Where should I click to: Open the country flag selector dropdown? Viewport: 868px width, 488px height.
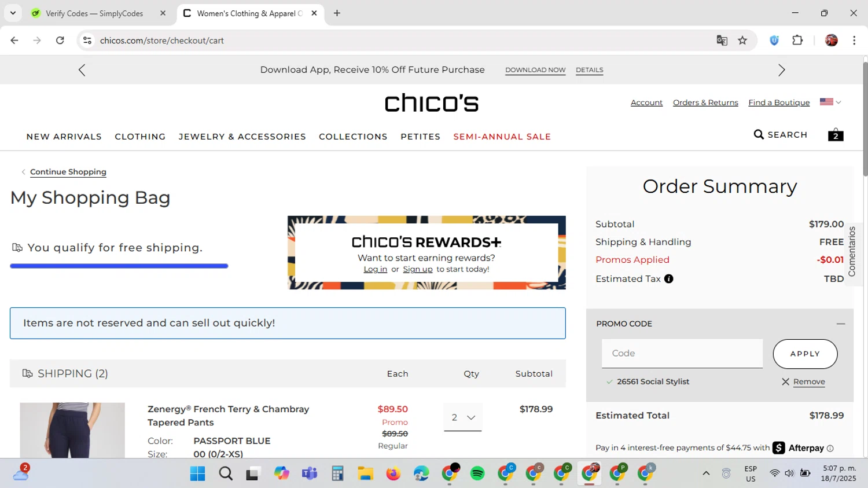830,102
